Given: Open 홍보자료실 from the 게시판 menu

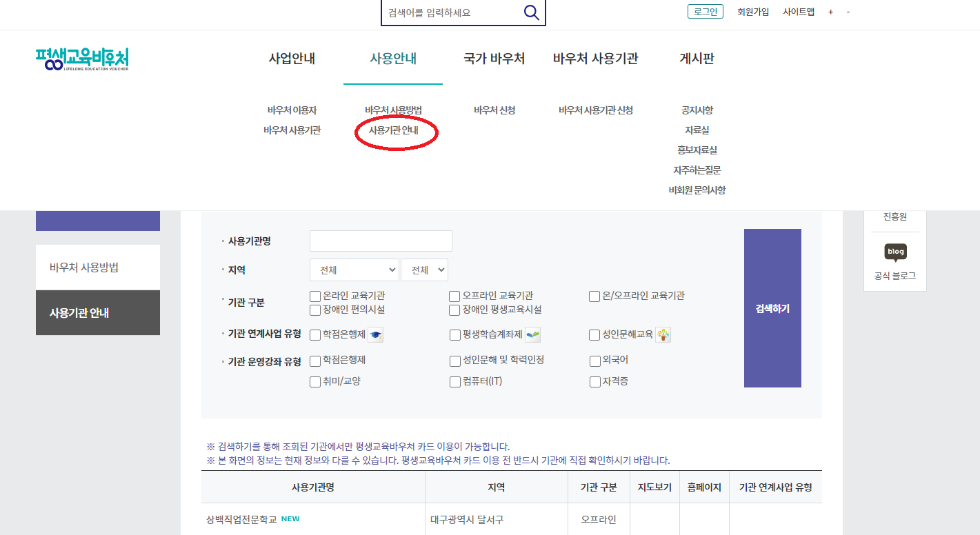Looking at the screenshot, I should [697, 150].
